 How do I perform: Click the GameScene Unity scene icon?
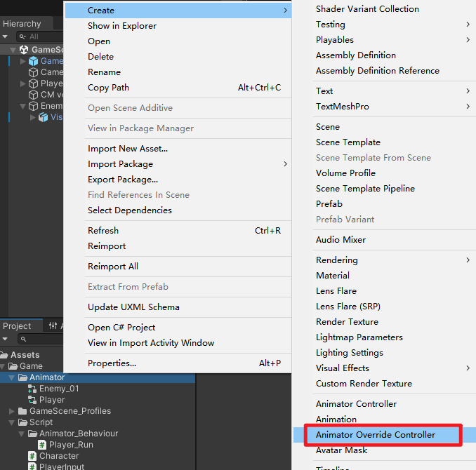[24, 50]
